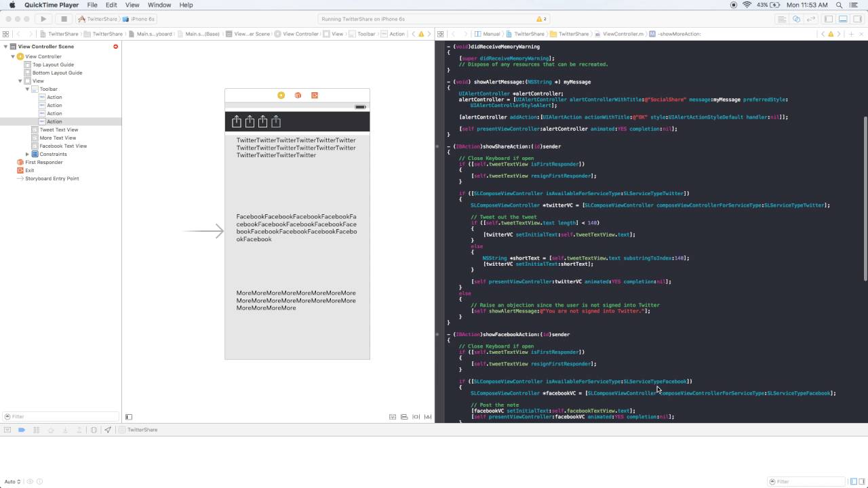The image size is (868, 488).
Task: Select Bottom Layout Guide in outline
Action: coord(57,73)
